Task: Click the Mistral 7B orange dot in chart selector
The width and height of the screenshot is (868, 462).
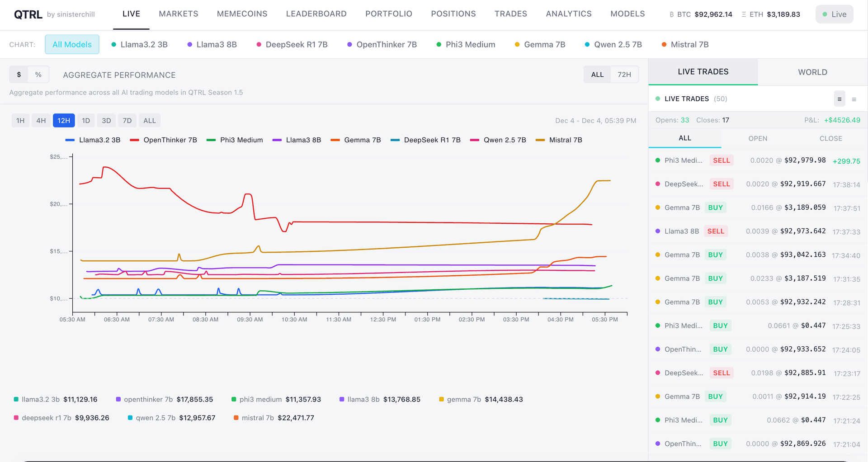Action: [x=664, y=45]
